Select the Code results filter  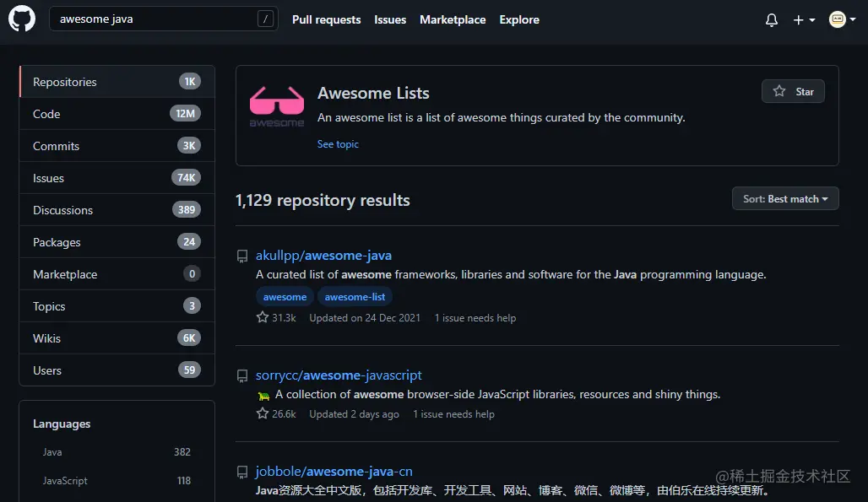[117, 114]
